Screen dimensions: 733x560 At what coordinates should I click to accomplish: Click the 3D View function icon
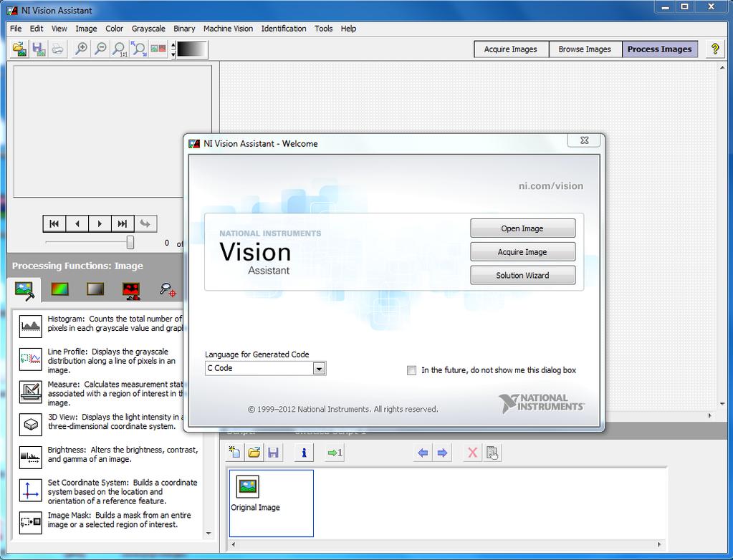[31, 424]
